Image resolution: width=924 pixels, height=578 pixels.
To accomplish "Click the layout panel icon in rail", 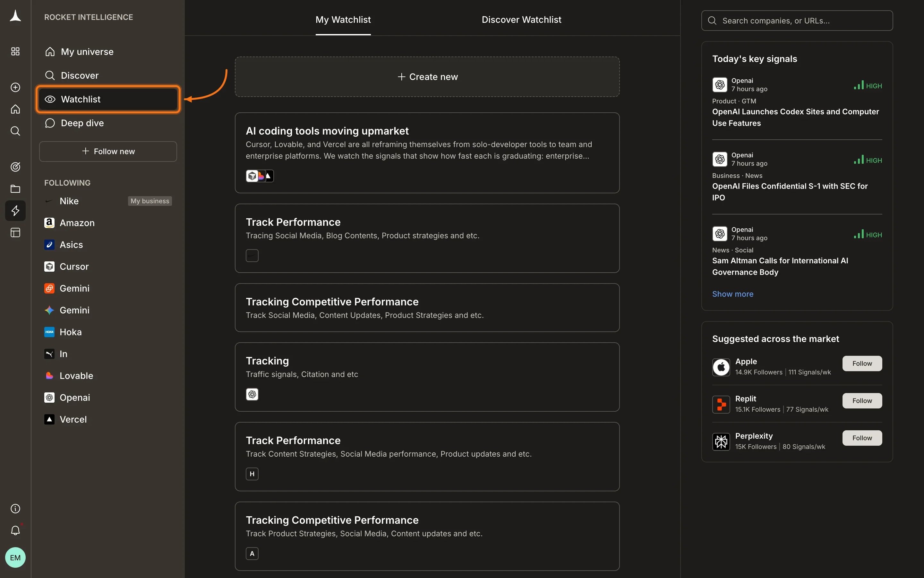I will coord(15,232).
